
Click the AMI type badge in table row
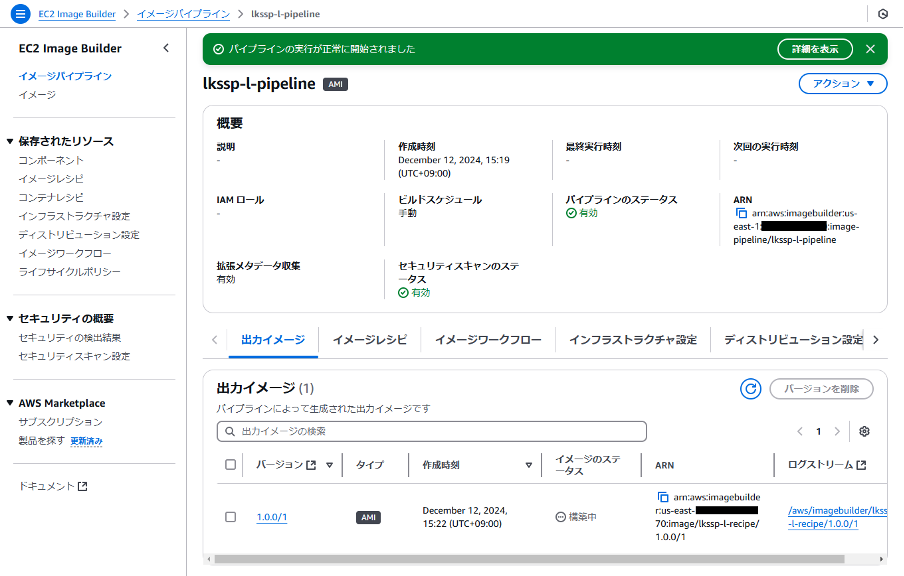tap(368, 517)
